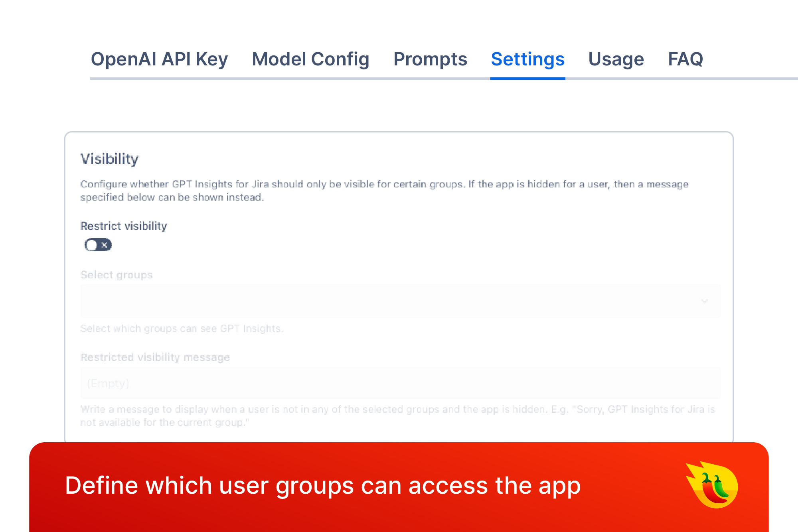Open the Usage tab
Image resolution: width=798 pixels, height=532 pixels.
[x=616, y=59]
